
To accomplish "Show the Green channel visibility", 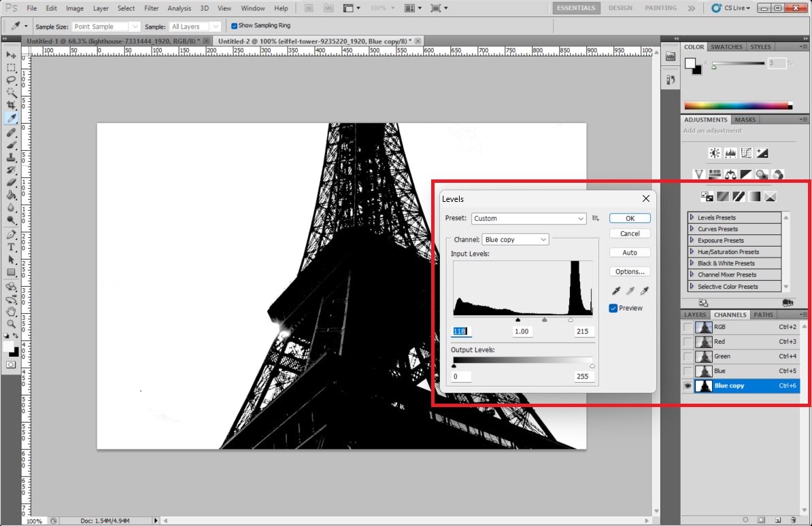I will point(687,356).
